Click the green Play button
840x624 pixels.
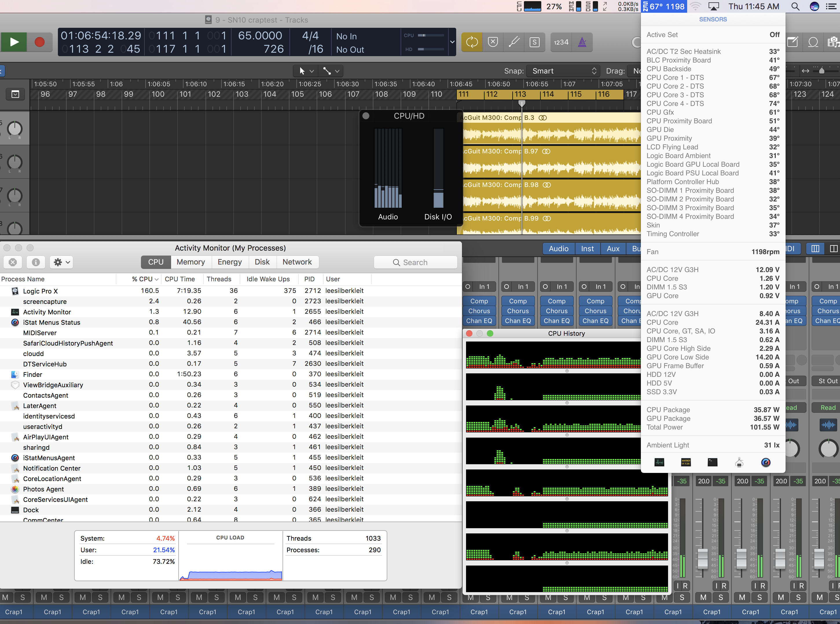[x=14, y=42]
